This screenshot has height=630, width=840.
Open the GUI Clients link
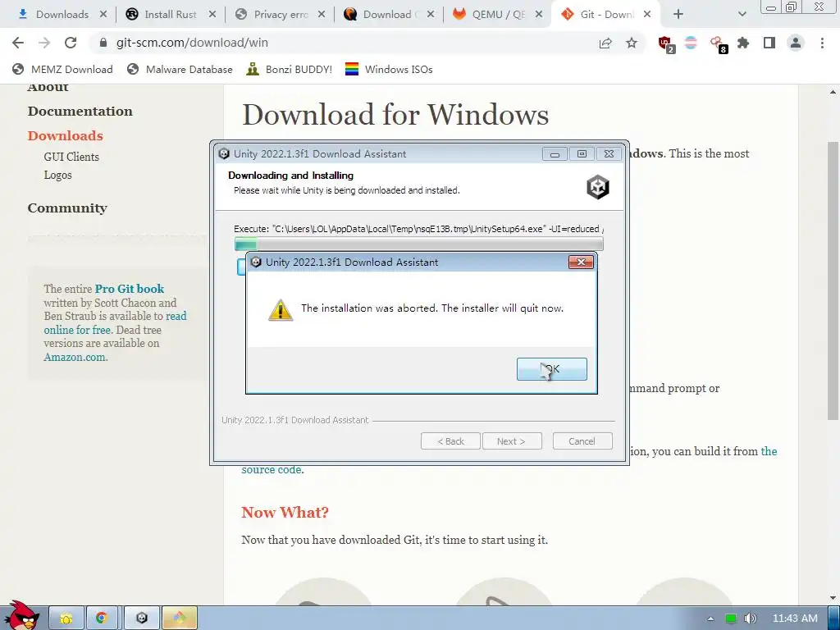click(x=71, y=157)
